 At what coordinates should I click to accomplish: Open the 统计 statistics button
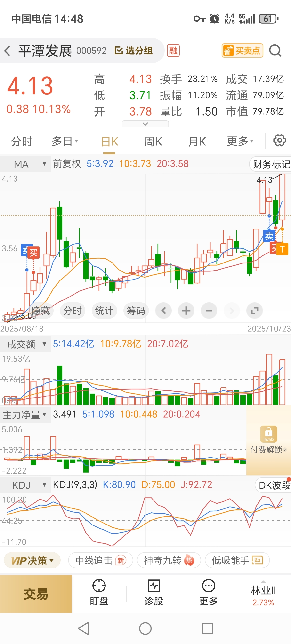tap(104, 311)
